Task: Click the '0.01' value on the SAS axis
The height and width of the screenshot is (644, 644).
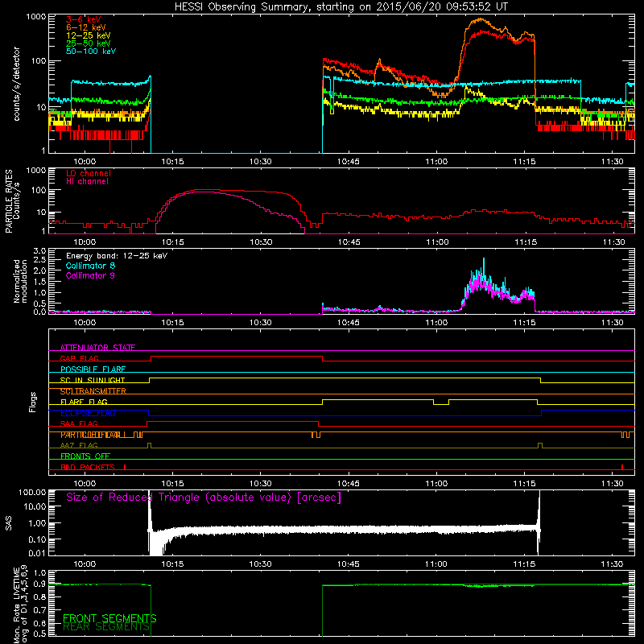Action: (37, 553)
